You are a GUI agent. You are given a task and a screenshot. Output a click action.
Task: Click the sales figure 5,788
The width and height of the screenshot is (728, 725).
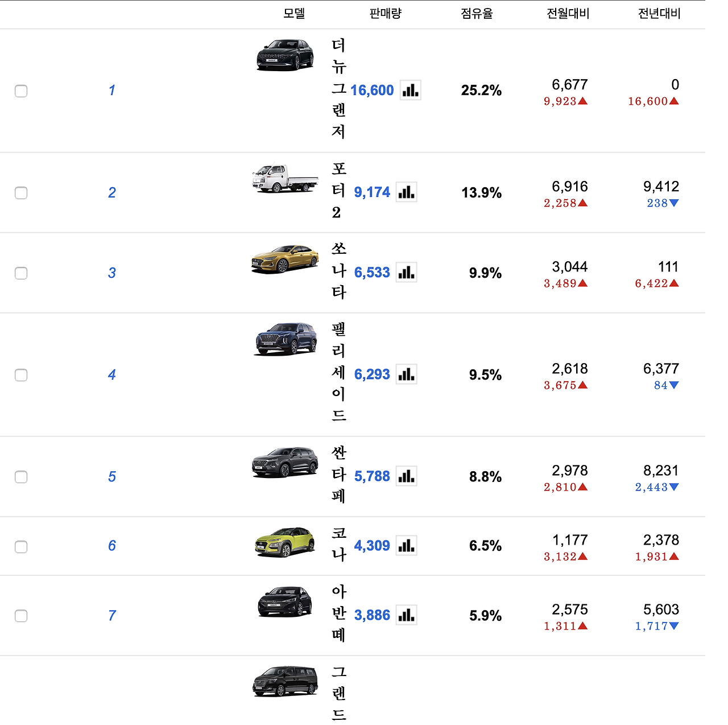[x=372, y=476]
